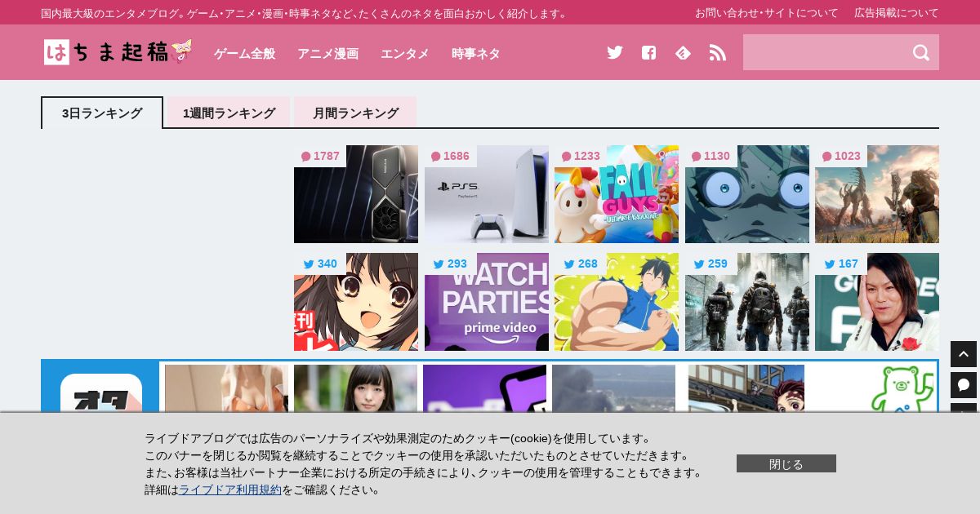Viewport: 980px width, 514px height.
Task: Click the anime character ad thumbnail with checkered haori
Action: point(746,388)
